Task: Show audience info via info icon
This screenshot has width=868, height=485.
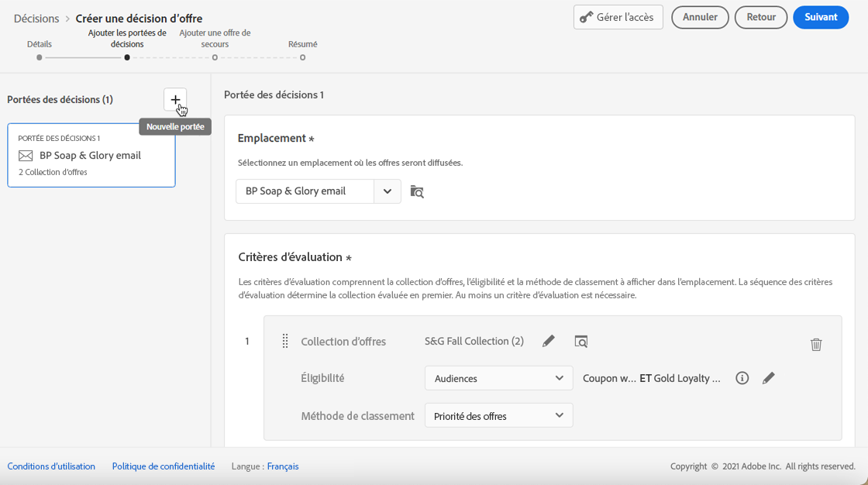Action: pyautogui.click(x=742, y=378)
